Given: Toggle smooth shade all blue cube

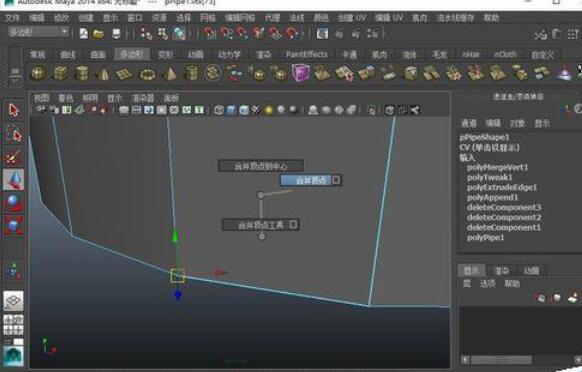Looking at the screenshot, I should click(x=231, y=110).
